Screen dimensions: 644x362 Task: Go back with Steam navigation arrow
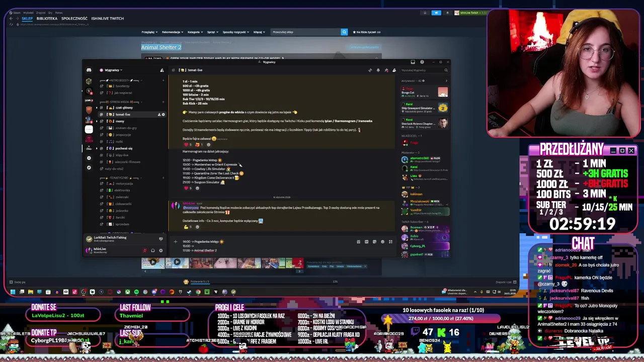pyautogui.click(x=11, y=19)
